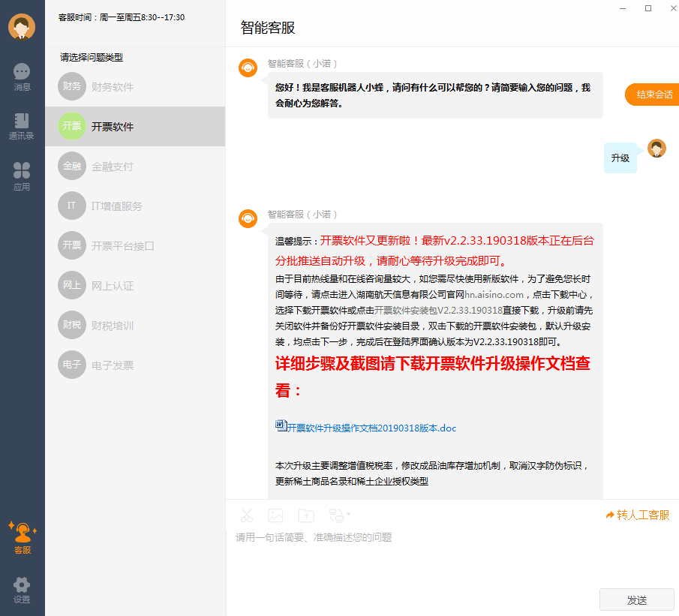The image size is (679, 616).
Task: Download 开票软件升级操作文档20190318版本.doc file
Action: [371, 428]
